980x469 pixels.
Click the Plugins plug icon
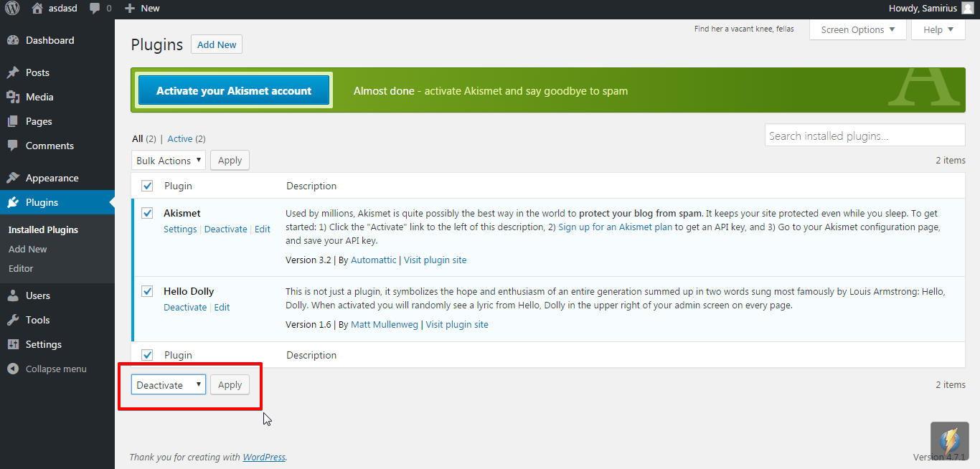(x=13, y=202)
